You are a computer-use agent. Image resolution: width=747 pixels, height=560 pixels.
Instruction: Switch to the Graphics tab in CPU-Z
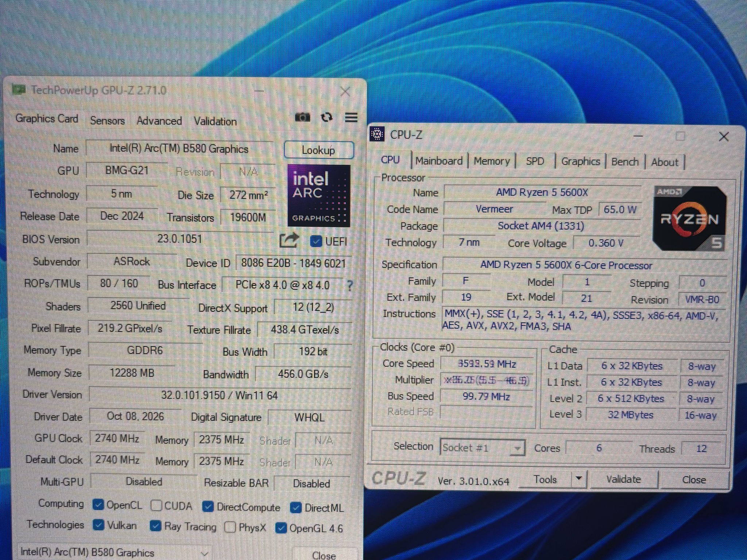[x=580, y=162]
